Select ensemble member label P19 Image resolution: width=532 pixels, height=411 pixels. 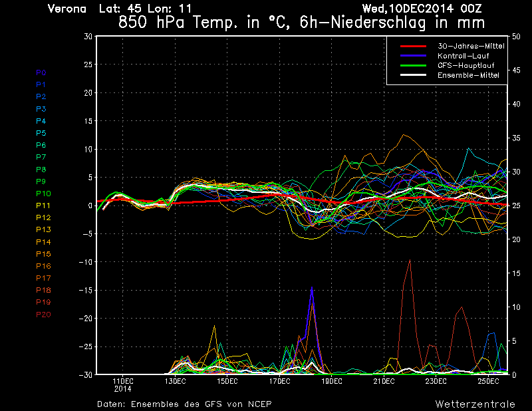click(43, 302)
